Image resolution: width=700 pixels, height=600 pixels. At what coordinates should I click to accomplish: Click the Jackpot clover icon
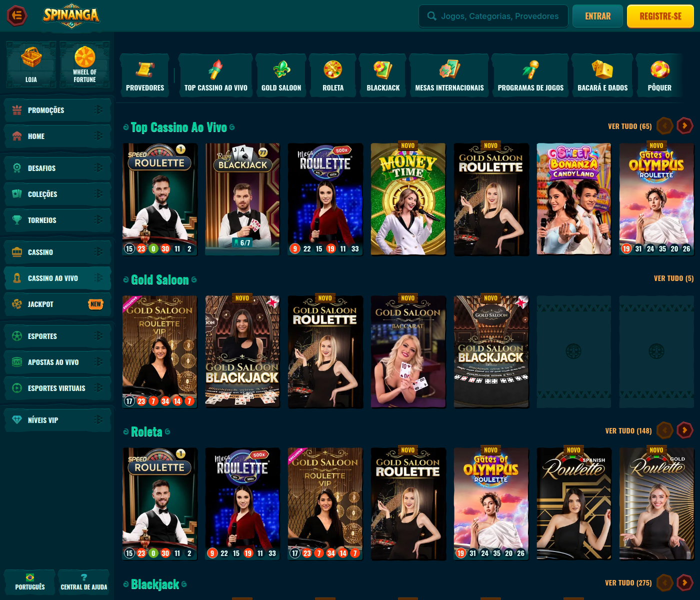tap(17, 304)
